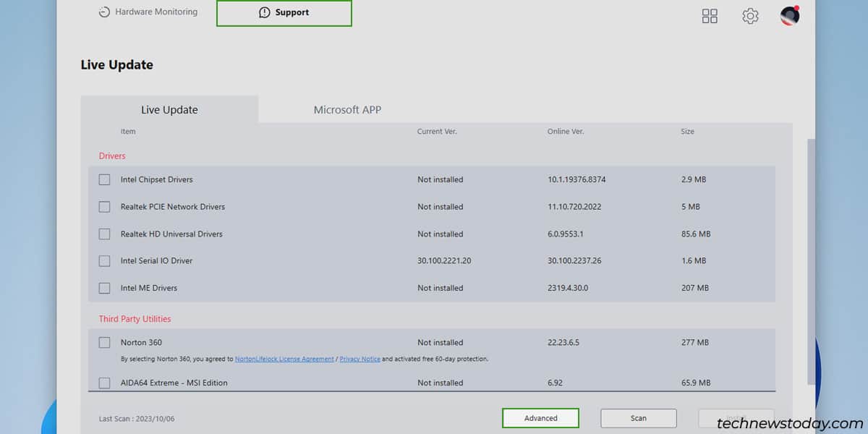Click Not installed for Intel Chipset Drivers
Screen dimensions: 868x434
[441, 179]
